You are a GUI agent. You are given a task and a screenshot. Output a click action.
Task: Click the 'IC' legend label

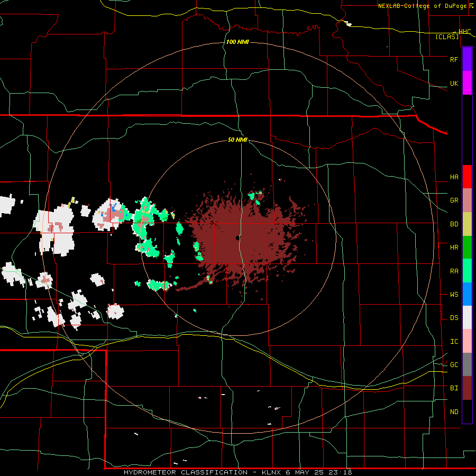(x=454, y=342)
